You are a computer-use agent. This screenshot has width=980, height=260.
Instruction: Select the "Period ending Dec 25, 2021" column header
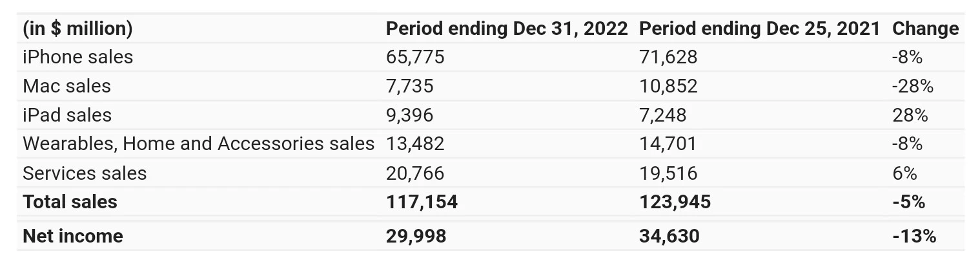tap(759, 28)
